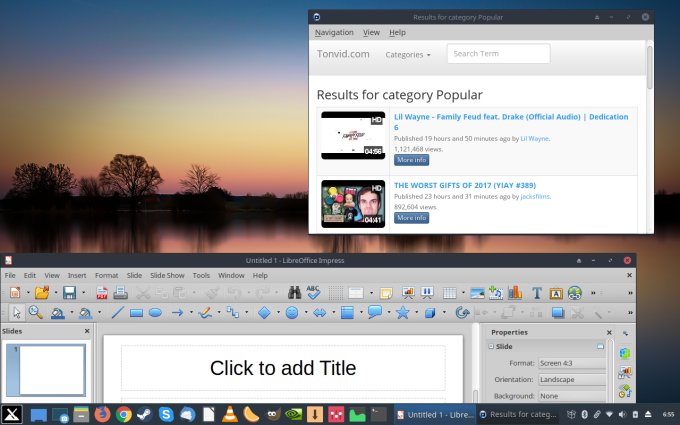Open the jacksfilms channel link
Viewport: 680px width, 425px height.
[535, 196]
